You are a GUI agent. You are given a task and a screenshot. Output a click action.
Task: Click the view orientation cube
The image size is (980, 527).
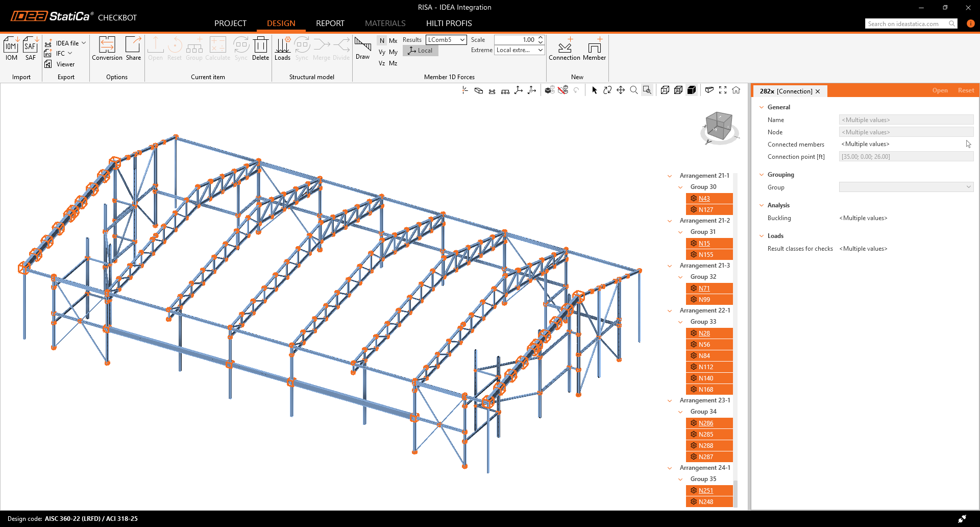pyautogui.click(x=719, y=126)
